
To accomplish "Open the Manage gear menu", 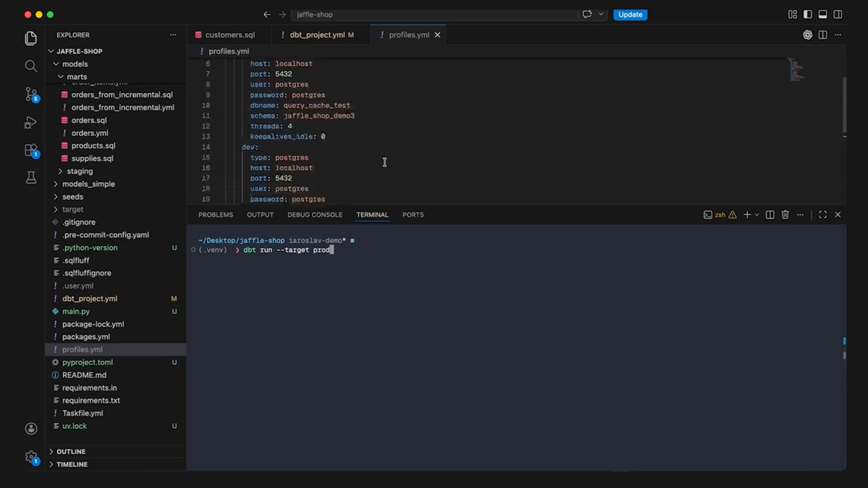I will pos(30,457).
